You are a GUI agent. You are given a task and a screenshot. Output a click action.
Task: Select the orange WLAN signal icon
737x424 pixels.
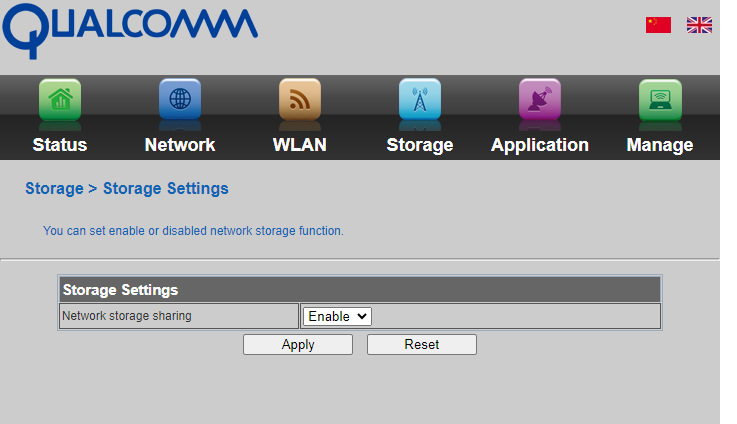(300, 100)
